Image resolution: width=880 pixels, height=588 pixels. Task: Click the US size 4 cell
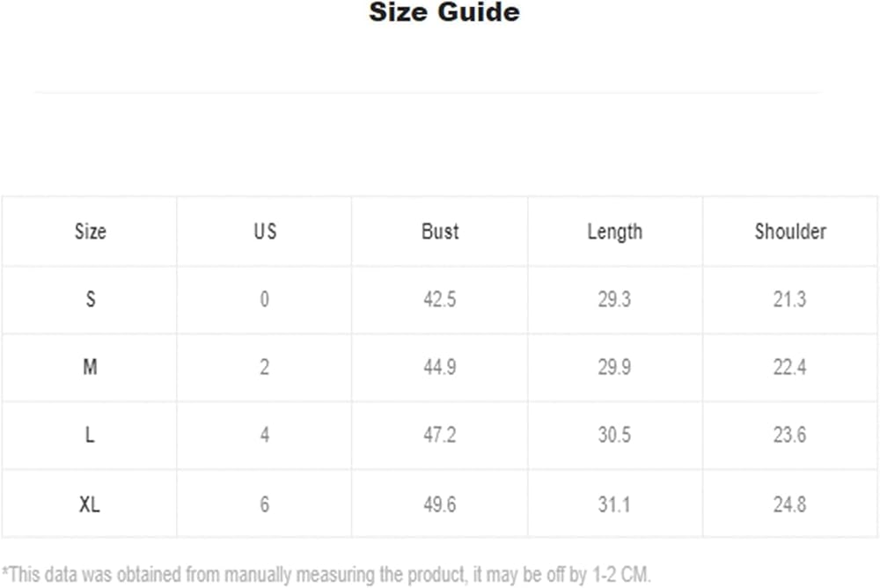[264, 435]
